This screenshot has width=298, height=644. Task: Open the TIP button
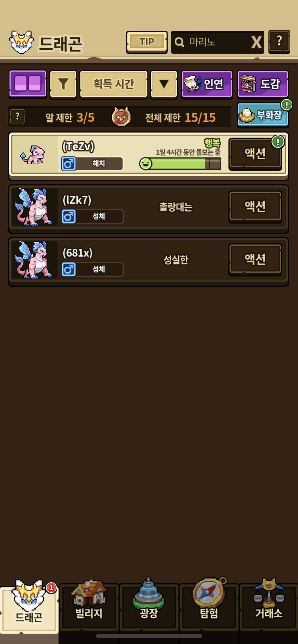[147, 42]
